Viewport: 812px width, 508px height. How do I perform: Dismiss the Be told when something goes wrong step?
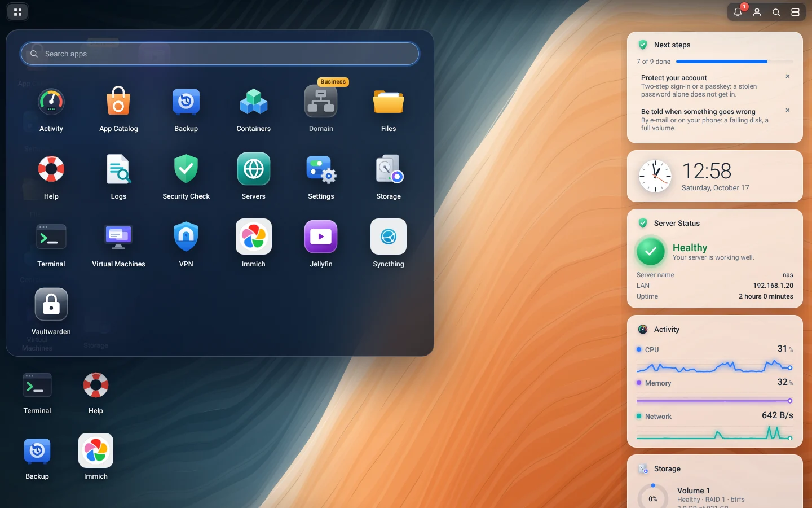pos(788,110)
